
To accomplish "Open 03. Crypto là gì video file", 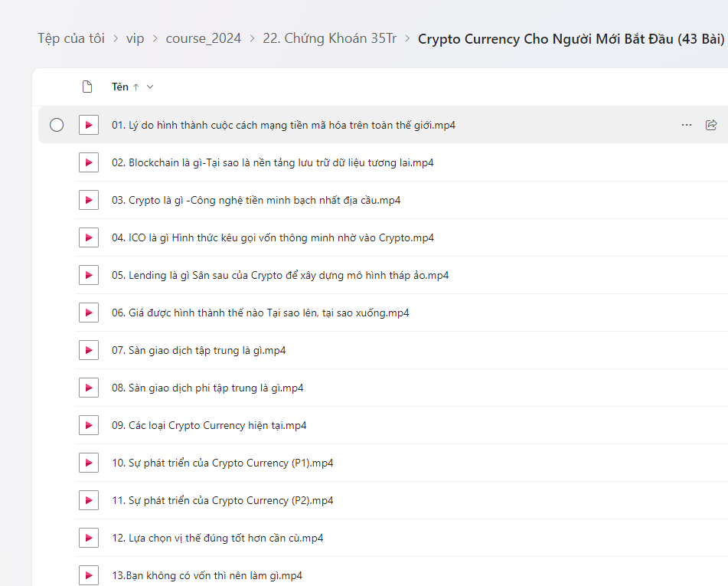I will pos(256,200).
